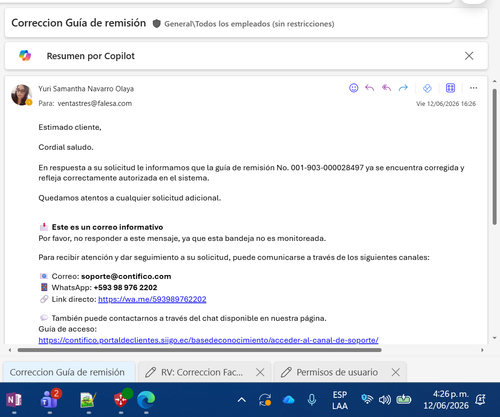The image size is (500, 417).
Task: Switch to Correccion Guía de remisión tab
Action: [x=69, y=372]
